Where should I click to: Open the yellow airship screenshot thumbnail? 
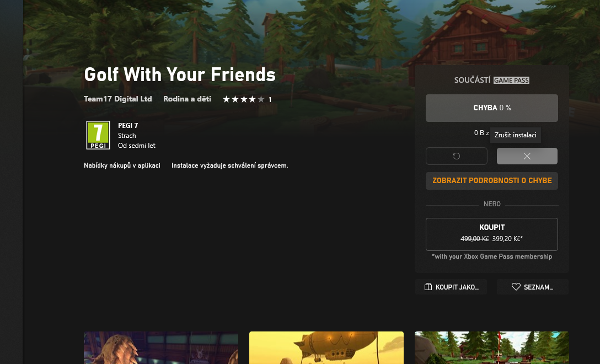326,347
